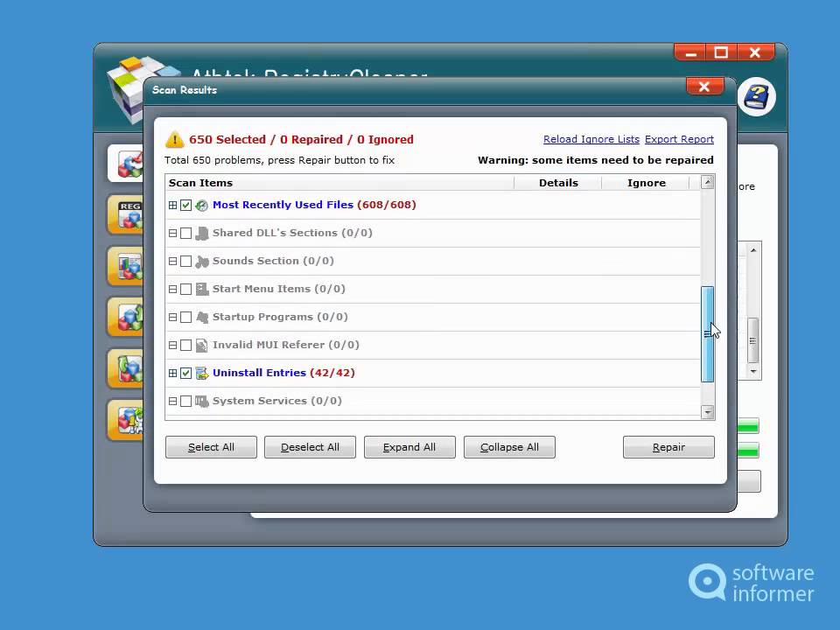
Task: Click 'Total 650 problems, press Repair button to fix' text
Action: tap(280, 160)
